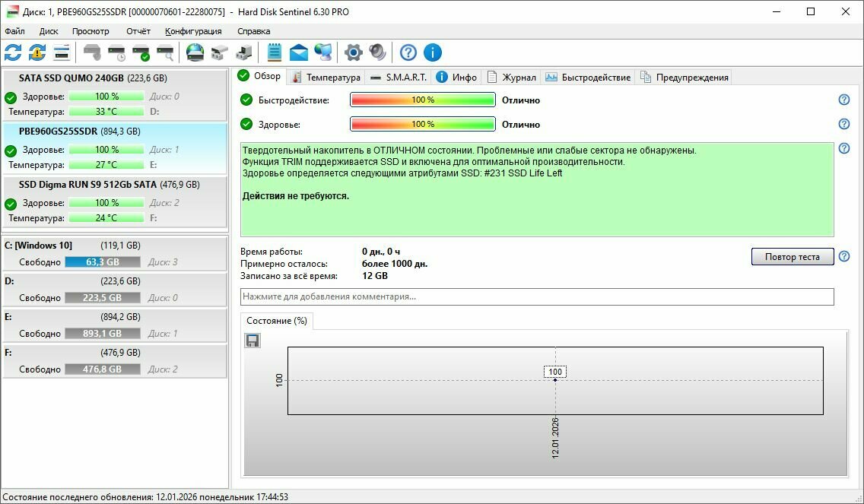Click the 223,5 GB free space bar
864x504 pixels.
(x=103, y=298)
